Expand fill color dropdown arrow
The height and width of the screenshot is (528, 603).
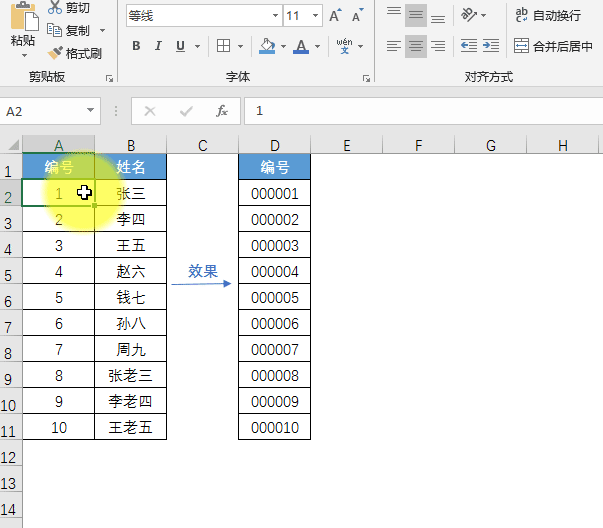click(283, 47)
